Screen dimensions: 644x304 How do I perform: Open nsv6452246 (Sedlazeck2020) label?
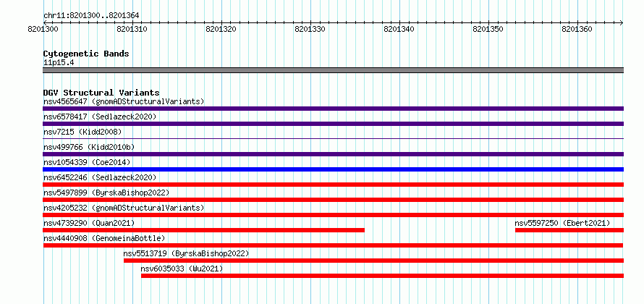[x=100, y=177]
